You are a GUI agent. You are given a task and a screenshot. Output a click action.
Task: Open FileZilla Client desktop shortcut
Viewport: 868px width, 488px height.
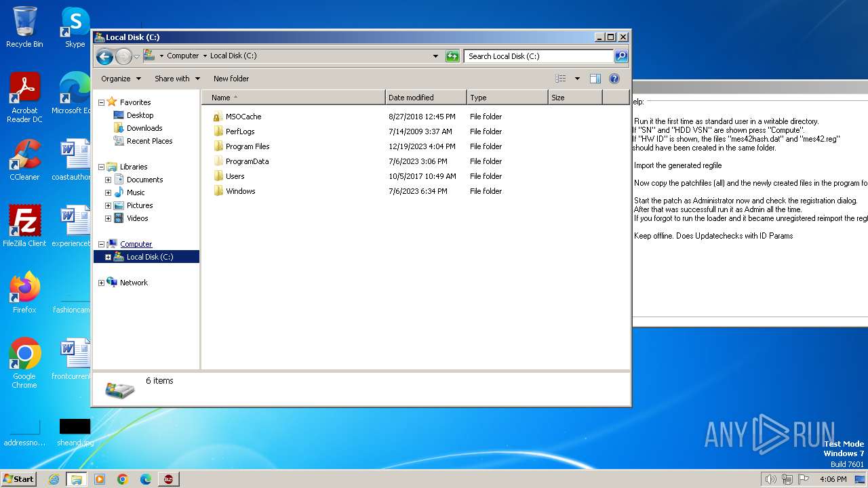24,226
